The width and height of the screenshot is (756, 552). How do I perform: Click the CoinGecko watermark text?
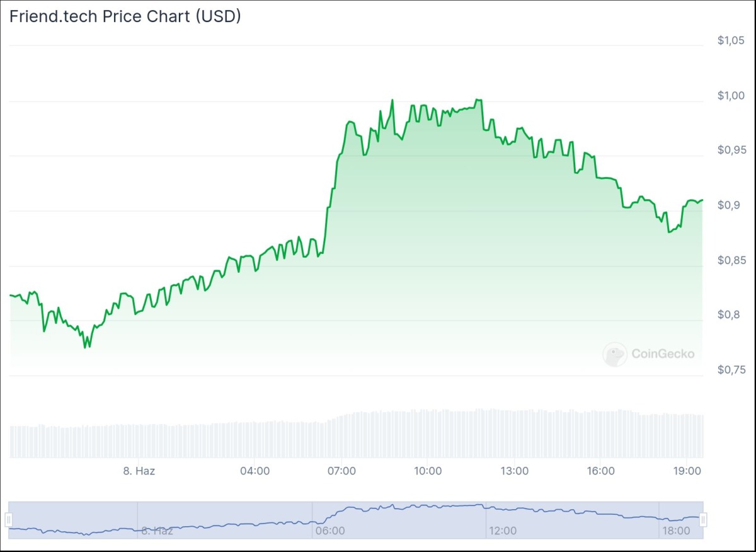coord(663,354)
